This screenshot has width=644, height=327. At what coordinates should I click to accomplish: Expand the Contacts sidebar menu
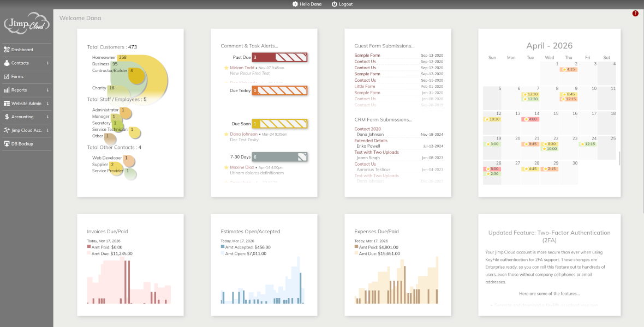(48, 63)
